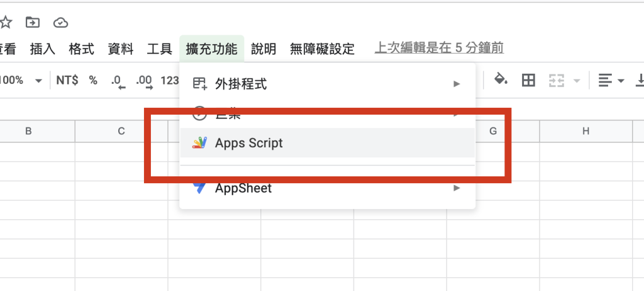Click the merge cells icon

(557, 80)
